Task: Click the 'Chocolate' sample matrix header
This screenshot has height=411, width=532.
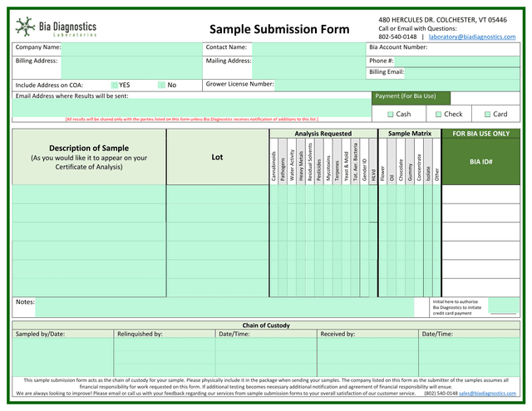Action: click(401, 161)
